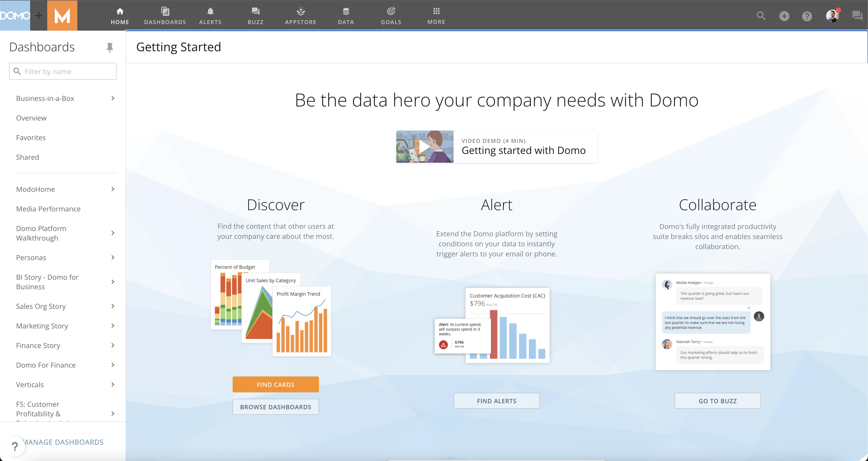Click the BROWSE DASHBOARDS button

276,407
